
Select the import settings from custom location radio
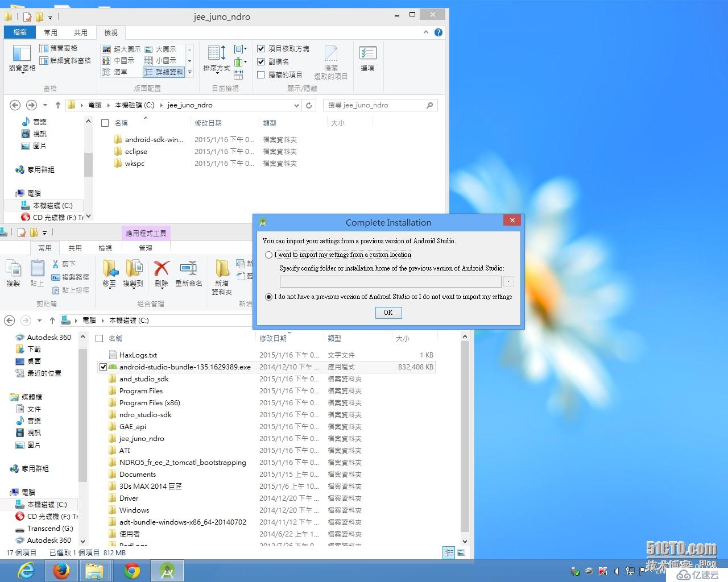[x=268, y=255]
